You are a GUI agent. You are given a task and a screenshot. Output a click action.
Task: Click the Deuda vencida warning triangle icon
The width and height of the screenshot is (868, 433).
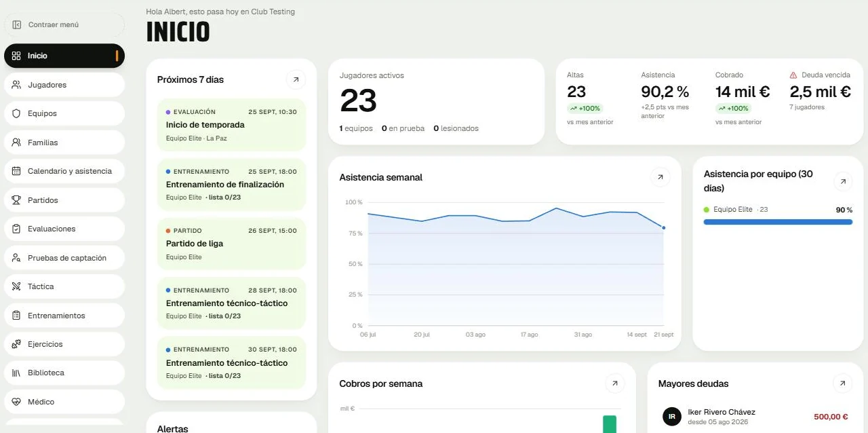[793, 75]
